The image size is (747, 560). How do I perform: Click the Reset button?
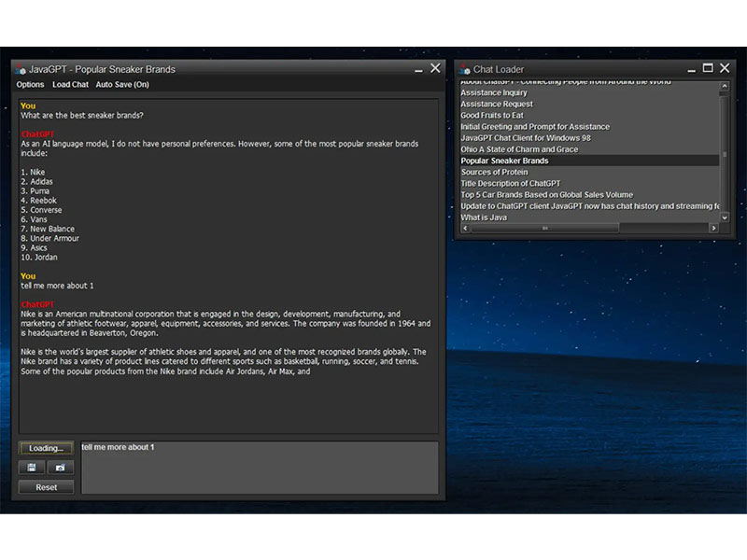[46, 487]
